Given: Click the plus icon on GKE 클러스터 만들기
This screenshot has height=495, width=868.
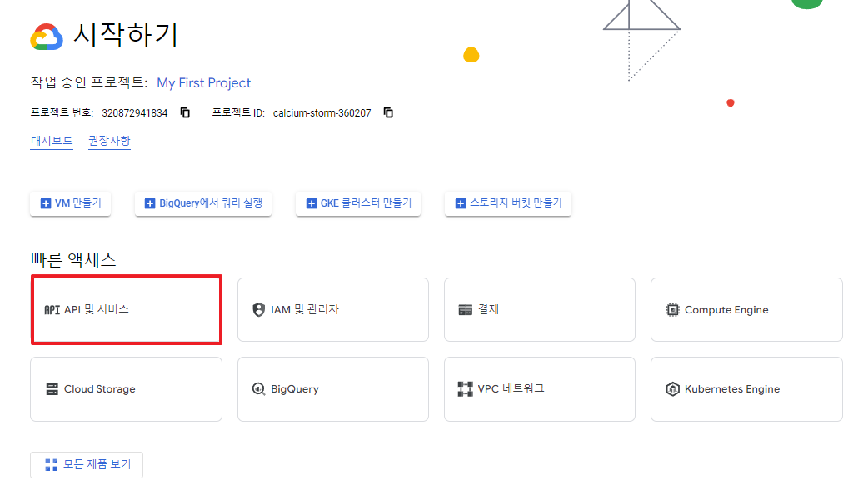Looking at the screenshot, I should click(312, 204).
